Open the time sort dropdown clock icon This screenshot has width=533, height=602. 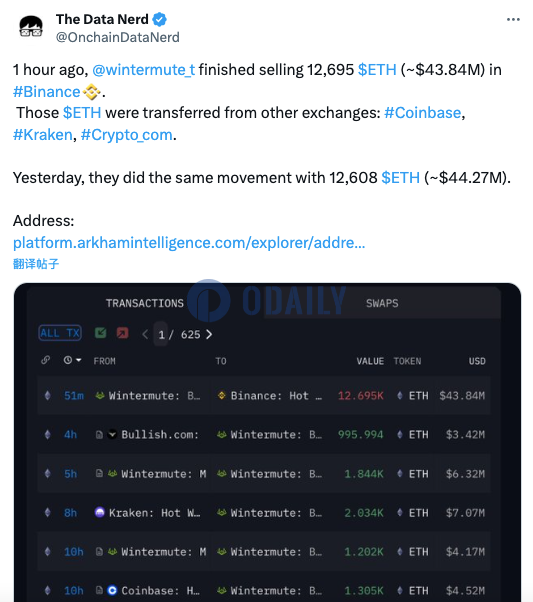pos(72,360)
